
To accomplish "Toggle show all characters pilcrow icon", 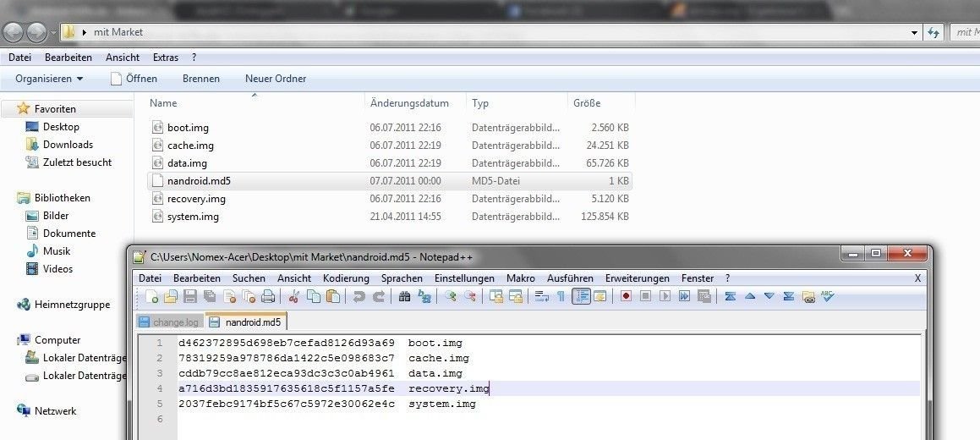I will [x=561, y=296].
